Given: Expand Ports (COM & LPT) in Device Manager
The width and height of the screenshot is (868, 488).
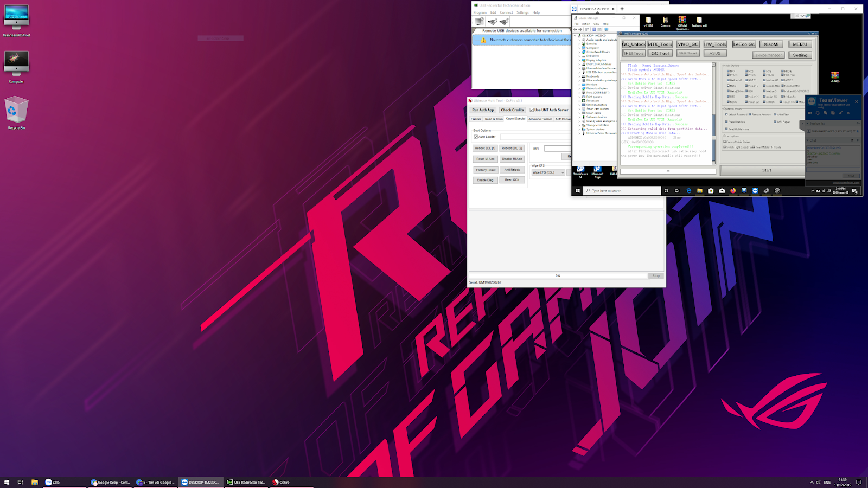Looking at the screenshot, I should [579, 93].
